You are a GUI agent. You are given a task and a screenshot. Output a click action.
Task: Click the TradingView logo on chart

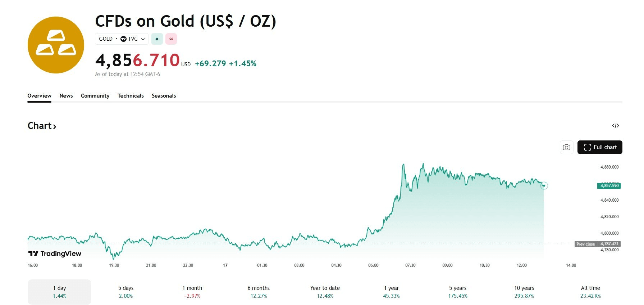pyautogui.click(x=55, y=254)
